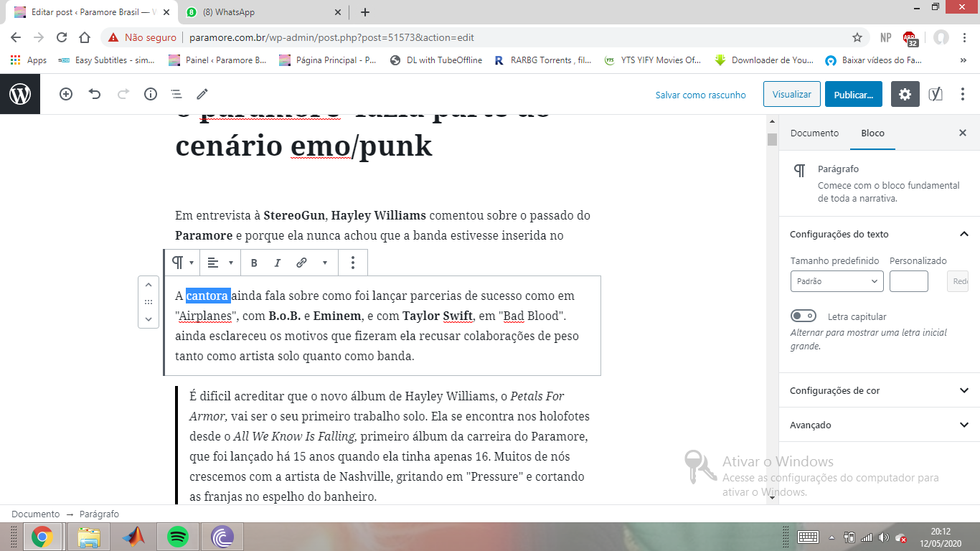This screenshot has width=980, height=551.
Task: Select the Bloco tab
Action: tap(873, 133)
